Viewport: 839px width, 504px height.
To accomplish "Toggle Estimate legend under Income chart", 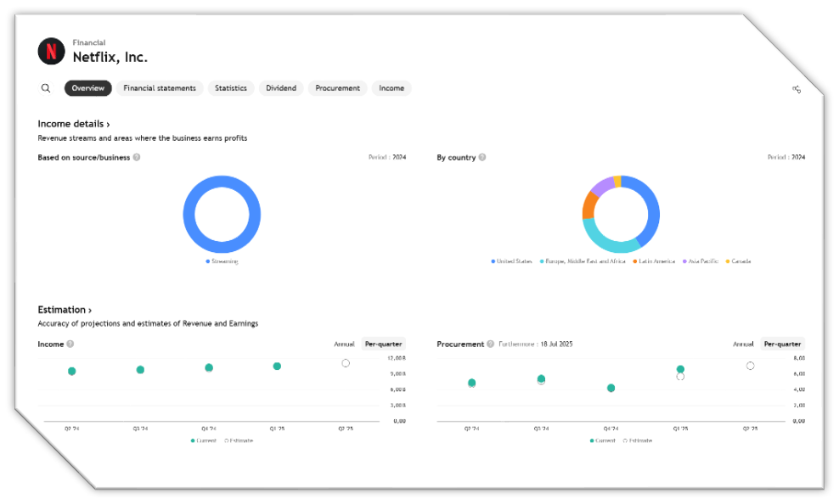I will pyautogui.click(x=239, y=441).
